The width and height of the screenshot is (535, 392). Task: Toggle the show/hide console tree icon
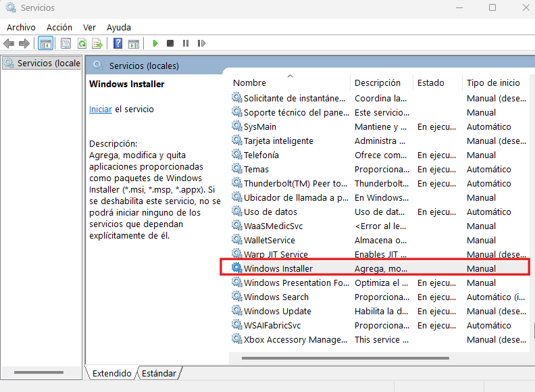(x=45, y=43)
